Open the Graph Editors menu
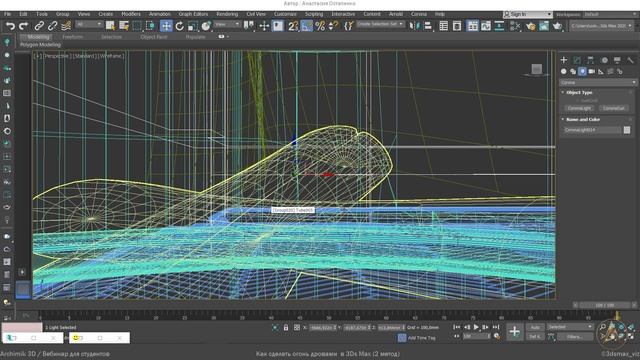Screen dimensions: 640x360 click(x=193, y=14)
